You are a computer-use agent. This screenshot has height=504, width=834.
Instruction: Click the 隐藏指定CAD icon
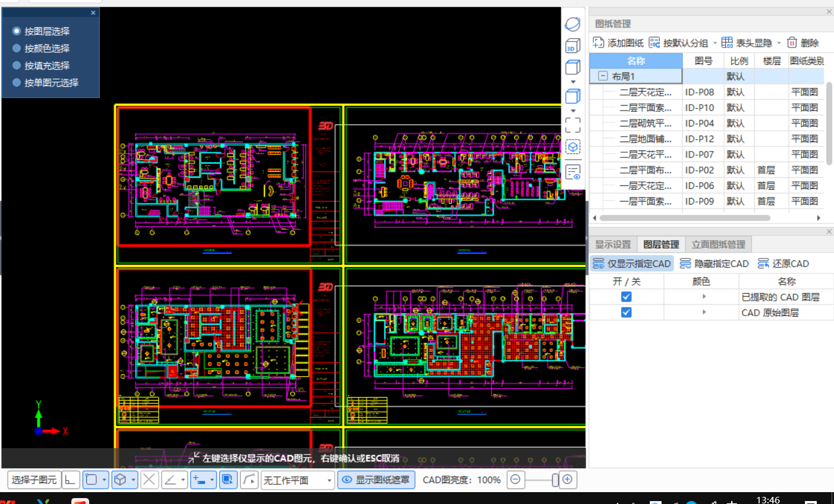coord(685,263)
